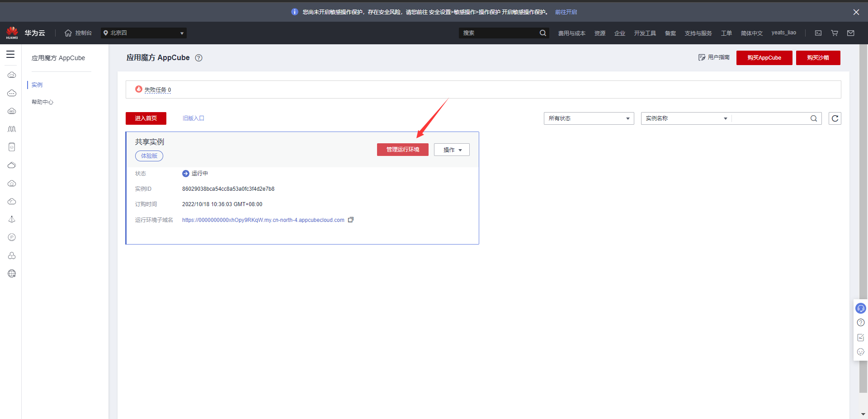
Task: Open the 北京四 region dropdown
Action: click(144, 33)
